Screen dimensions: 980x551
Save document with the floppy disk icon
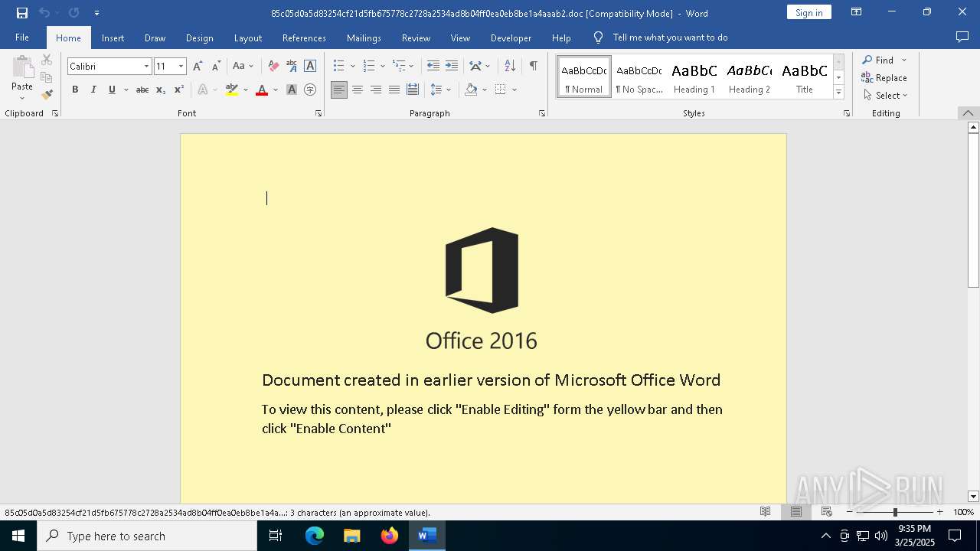[x=22, y=13]
